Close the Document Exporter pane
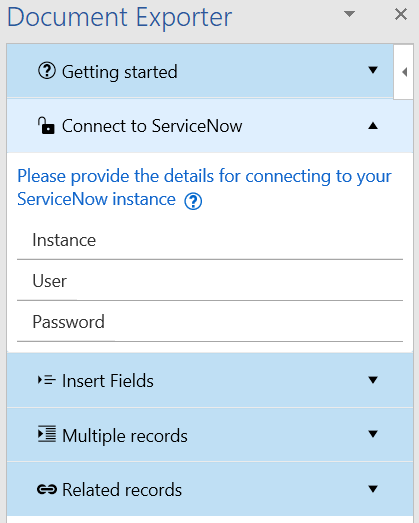This screenshot has height=523, width=419. pos(401,14)
